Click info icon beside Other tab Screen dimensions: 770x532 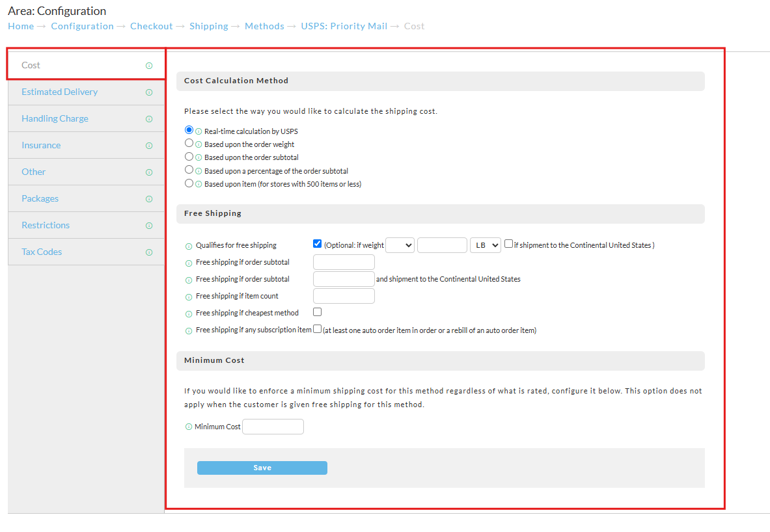(149, 172)
